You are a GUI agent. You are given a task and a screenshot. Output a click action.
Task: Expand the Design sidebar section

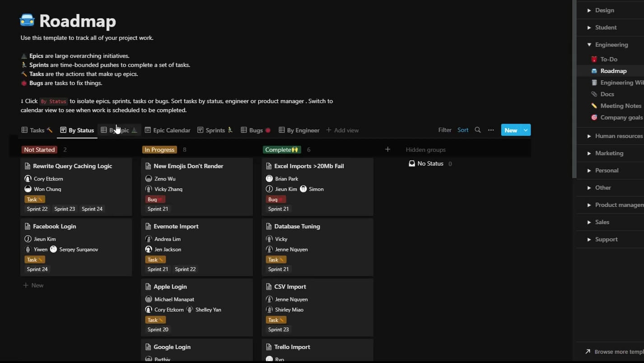[x=589, y=10]
